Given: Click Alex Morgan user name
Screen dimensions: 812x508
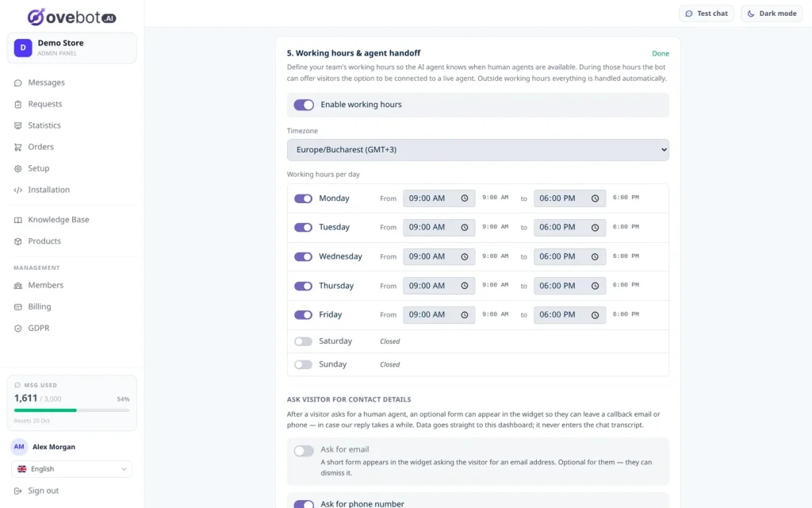Looking at the screenshot, I should [54, 447].
